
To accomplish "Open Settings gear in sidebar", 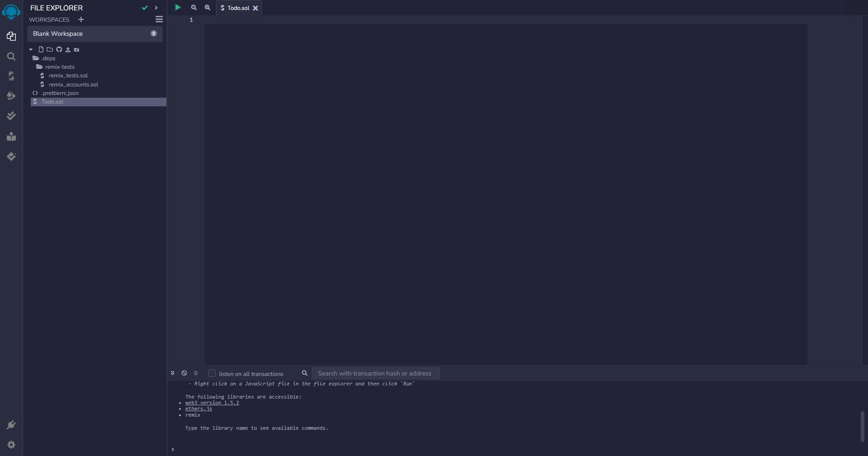I will point(11,445).
